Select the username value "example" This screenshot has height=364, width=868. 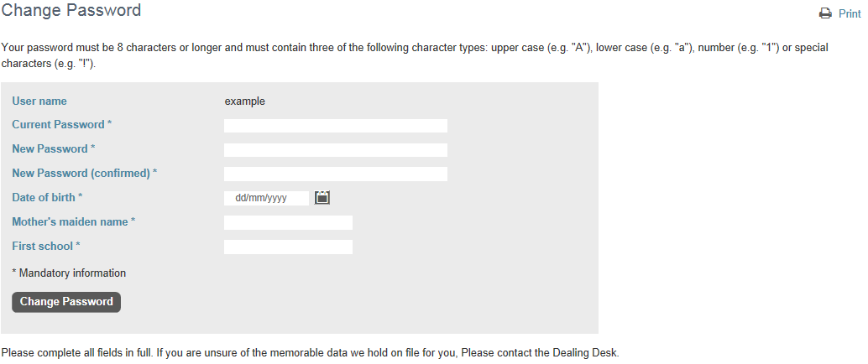coord(244,101)
